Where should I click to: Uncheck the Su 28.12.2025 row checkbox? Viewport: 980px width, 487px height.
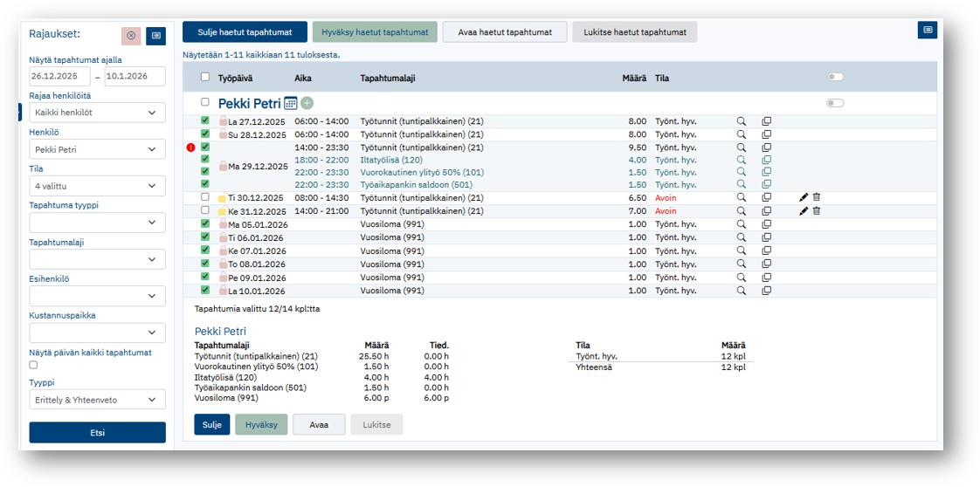click(x=205, y=134)
